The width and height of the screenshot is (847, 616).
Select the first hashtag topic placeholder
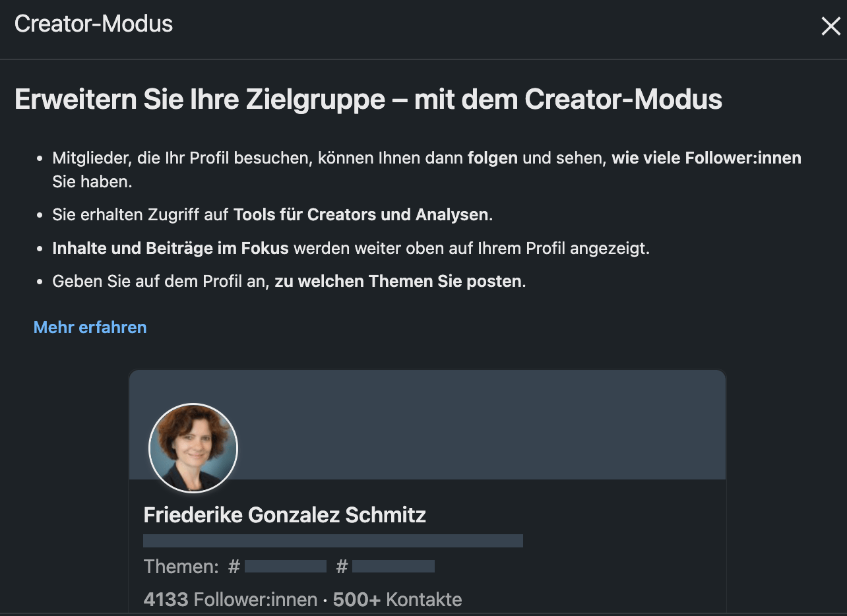click(x=286, y=566)
